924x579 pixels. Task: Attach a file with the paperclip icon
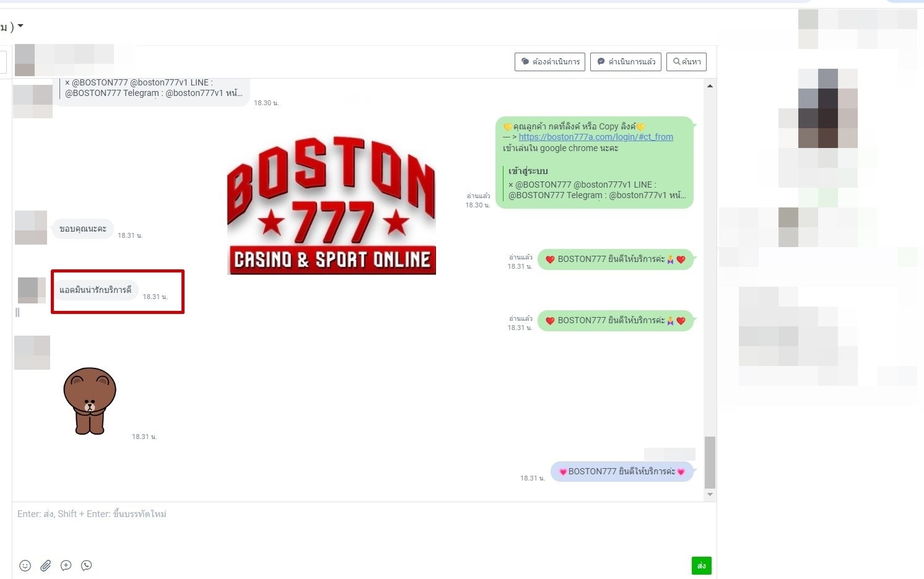[x=46, y=565]
